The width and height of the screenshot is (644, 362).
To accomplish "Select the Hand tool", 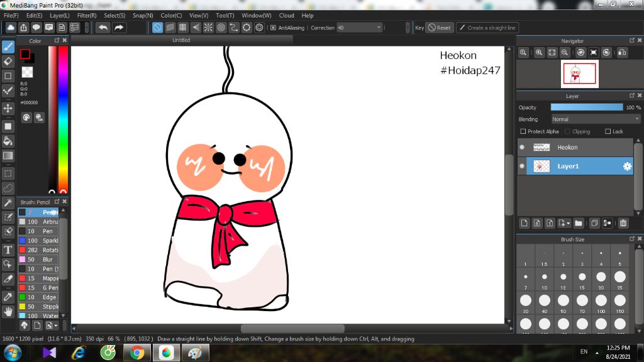I will coord(8,312).
